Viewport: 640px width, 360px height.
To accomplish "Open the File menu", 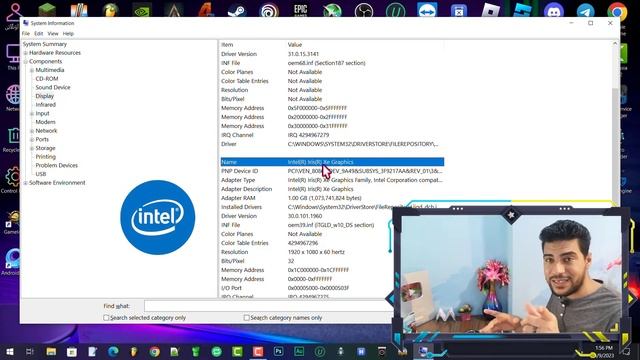I will pyautogui.click(x=26, y=33).
